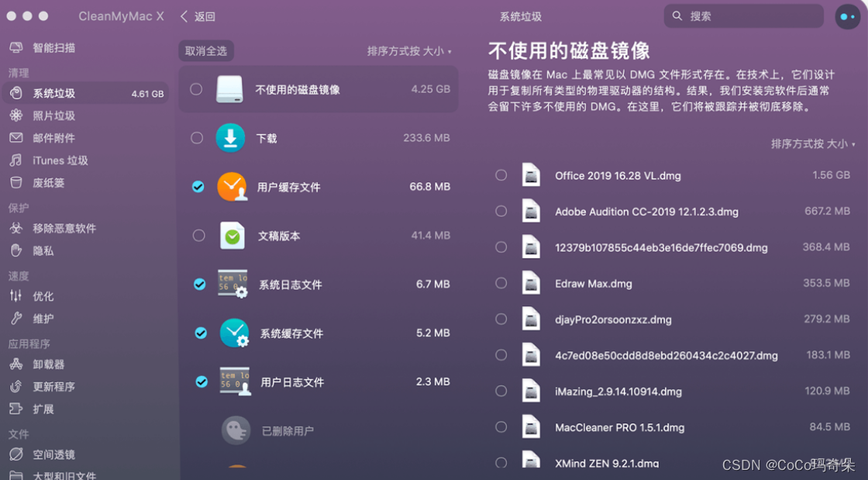Open Trash Bins (废纸篓) icon
The width and height of the screenshot is (868, 480).
coord(16,183)
